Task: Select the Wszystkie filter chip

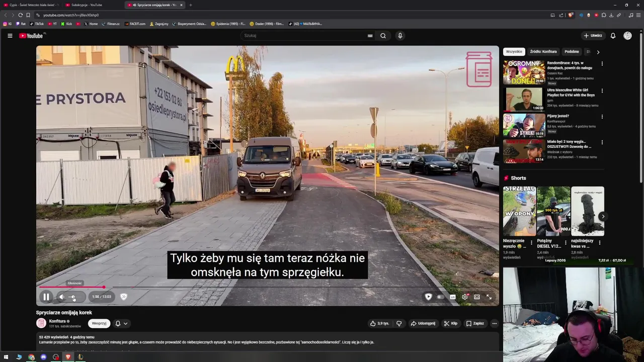Action: click(514, 52)
